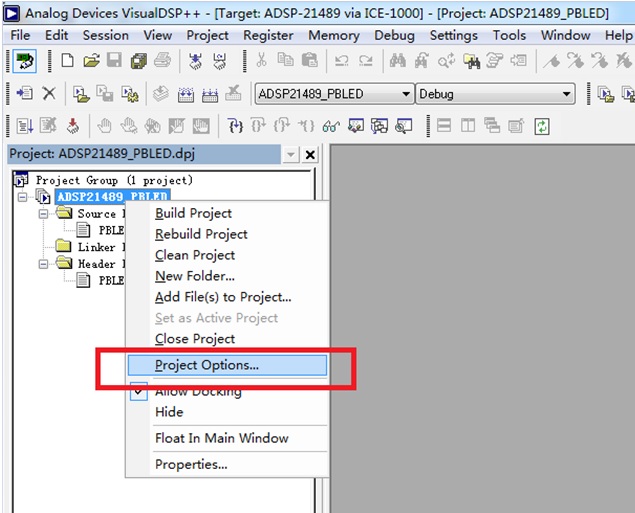Click the Connect to Target session icon
The width and height of the screenshot is (635, 513).
pyautogui.click(x=25, y=61)
